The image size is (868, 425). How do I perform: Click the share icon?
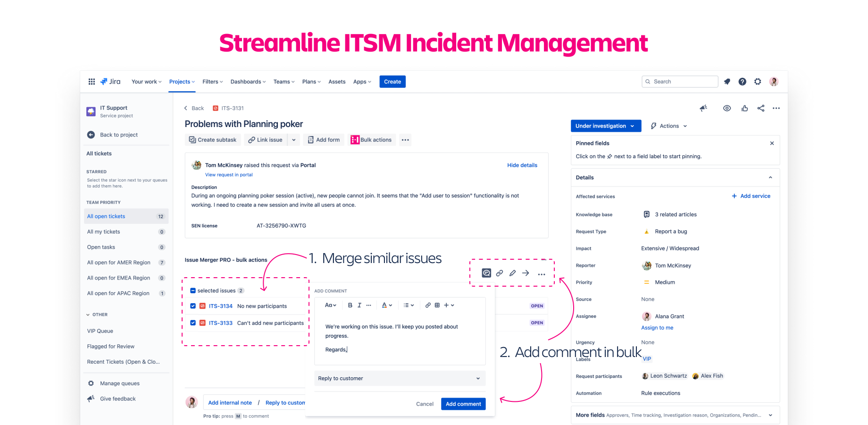(x=761, y=108)
